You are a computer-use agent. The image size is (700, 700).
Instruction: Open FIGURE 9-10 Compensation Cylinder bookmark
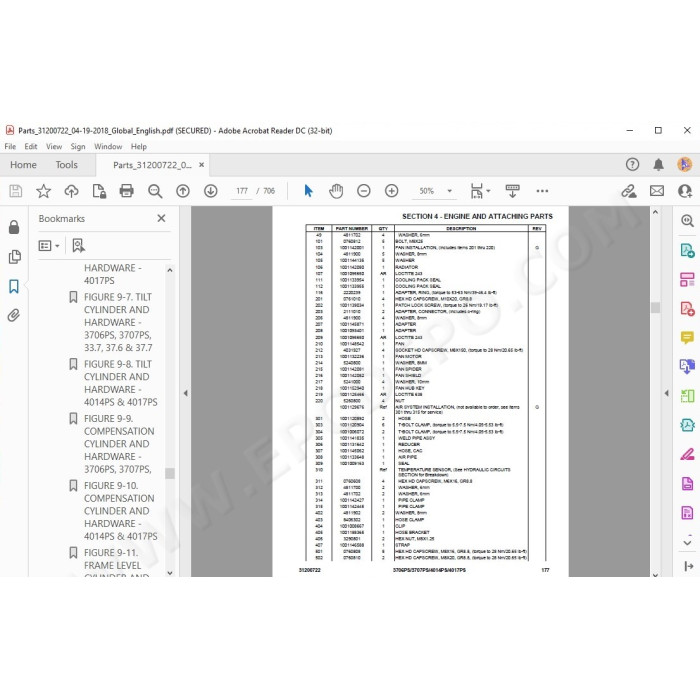(121, 511)
